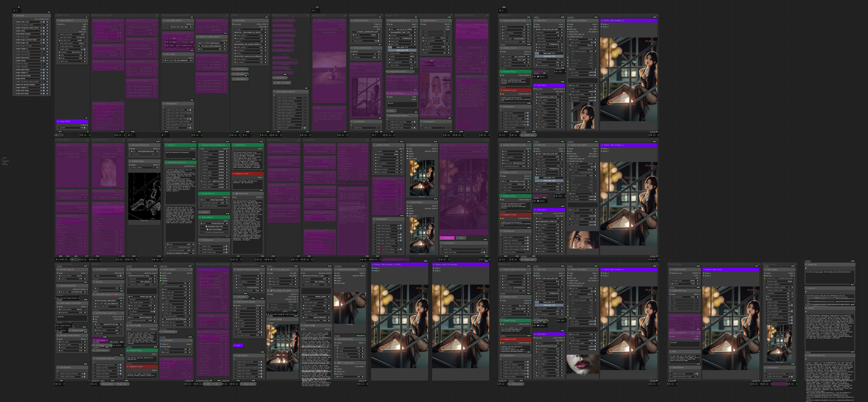Click the Show Text node icon in SUPIR group
The height and width of the screenshot is (402, 868).
click(x=139, y=326)
